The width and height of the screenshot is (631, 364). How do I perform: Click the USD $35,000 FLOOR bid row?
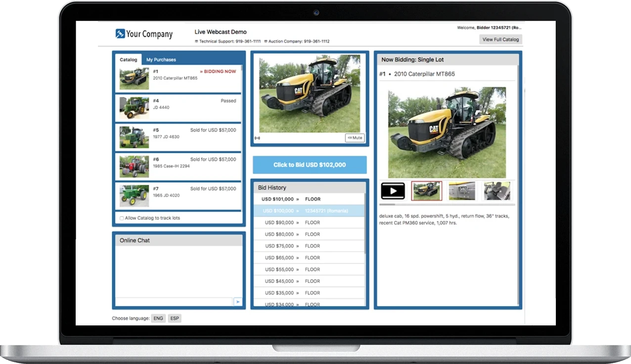coord(309,293)
